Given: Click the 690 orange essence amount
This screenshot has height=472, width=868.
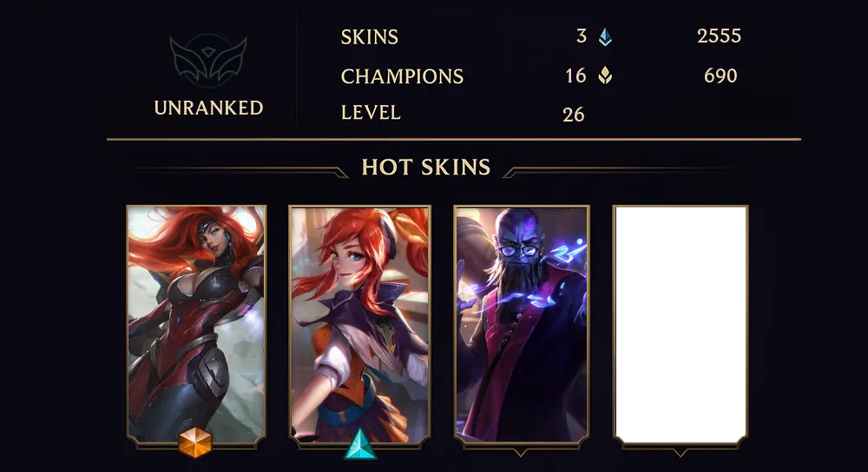Looking at the screenshot, I should 720,75.
